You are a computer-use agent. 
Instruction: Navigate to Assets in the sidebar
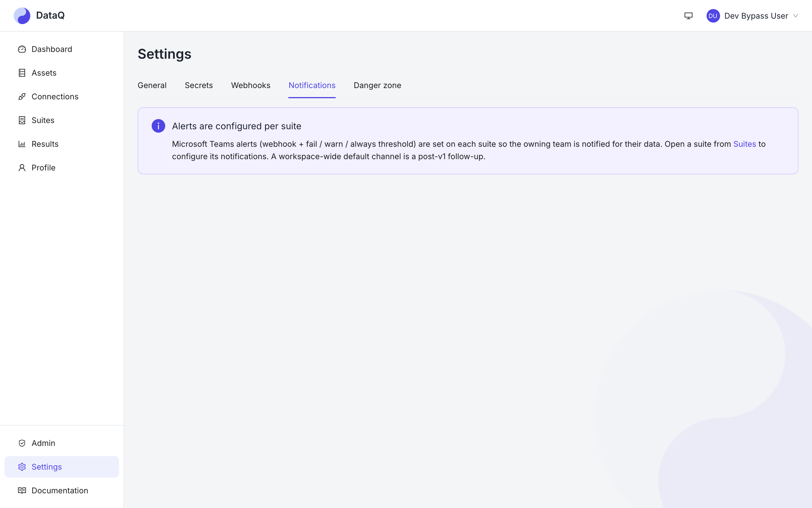pyautogui.click(x=62, y=73)
